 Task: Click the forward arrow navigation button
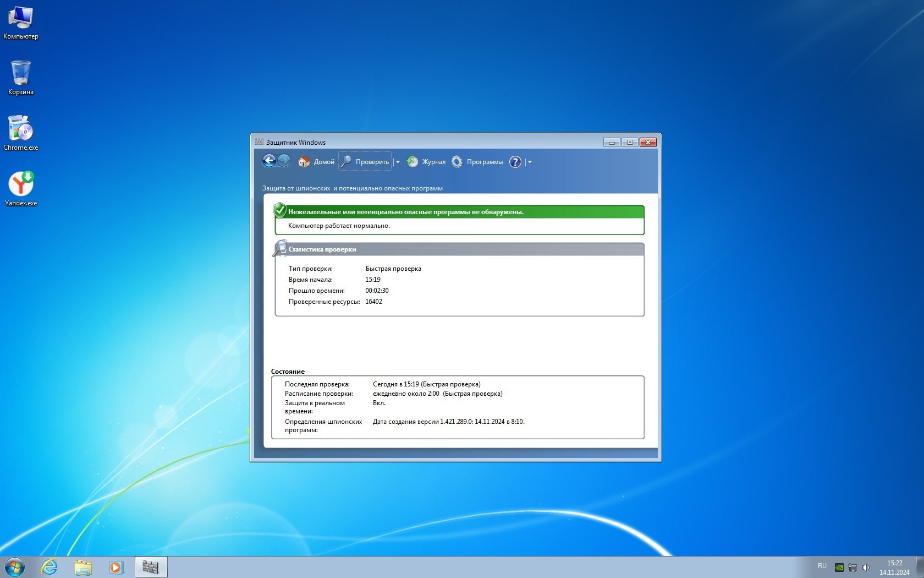(x=284, y=161)
